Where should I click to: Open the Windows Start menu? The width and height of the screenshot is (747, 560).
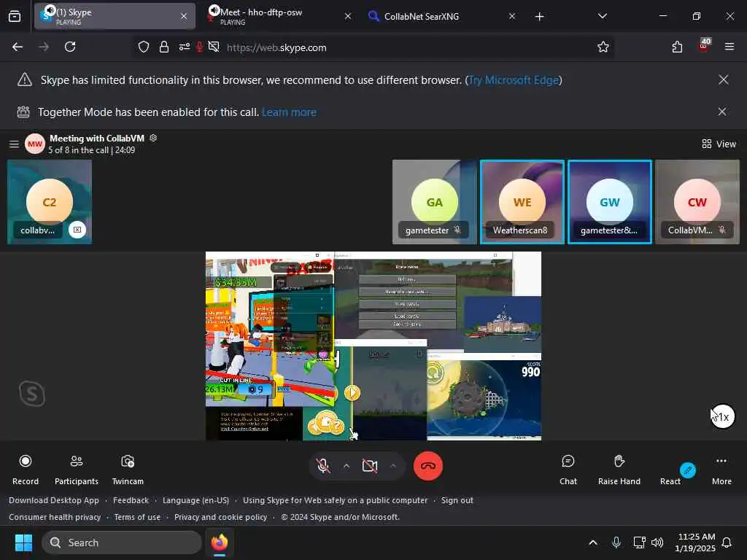[23, 542]
